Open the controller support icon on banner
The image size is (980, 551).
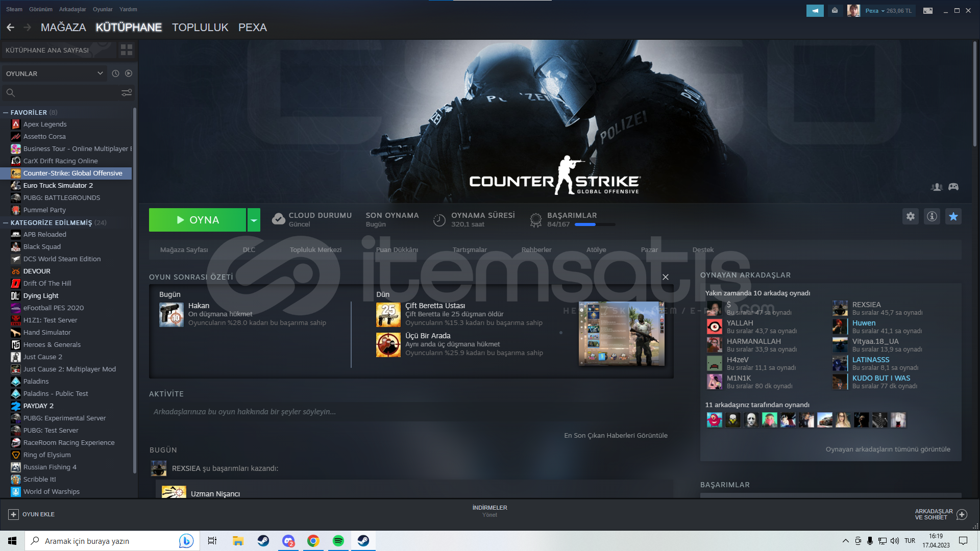(x=953, y=187)
